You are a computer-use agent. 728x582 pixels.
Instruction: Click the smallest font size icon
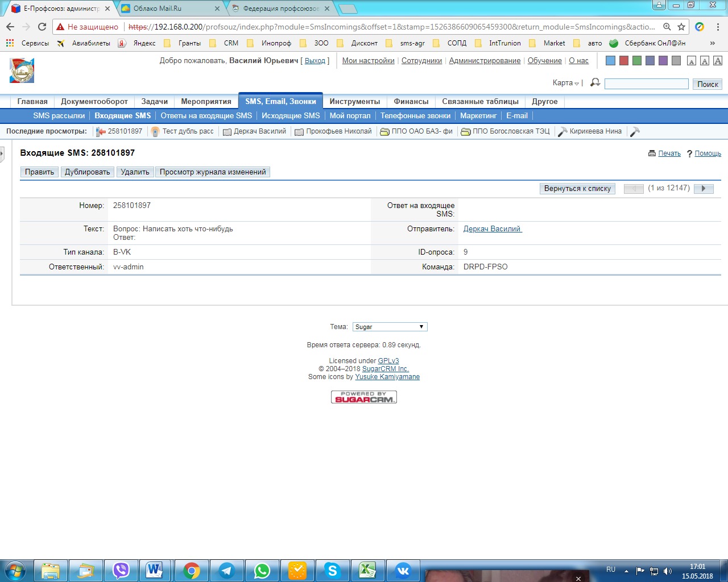click(x=692, y=61)
